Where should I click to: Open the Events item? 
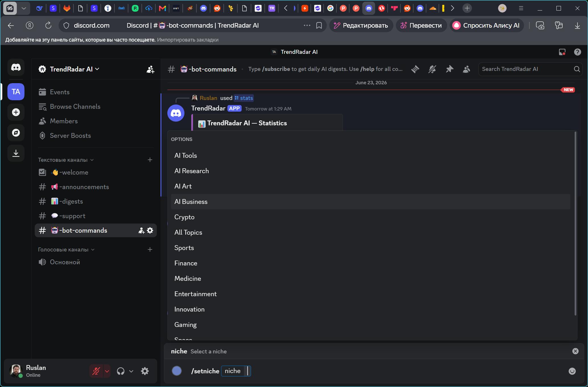(x=96, y=92)
